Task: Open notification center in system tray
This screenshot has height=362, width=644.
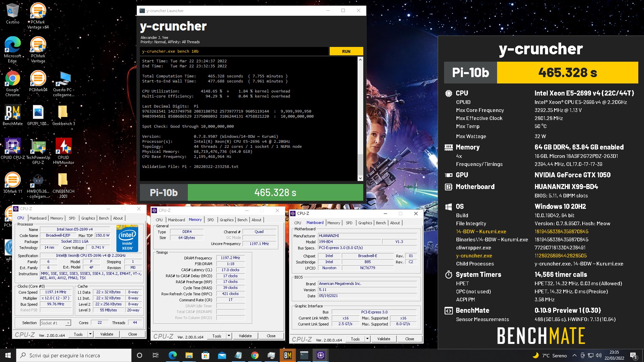Action: click(x=633, y=355)
